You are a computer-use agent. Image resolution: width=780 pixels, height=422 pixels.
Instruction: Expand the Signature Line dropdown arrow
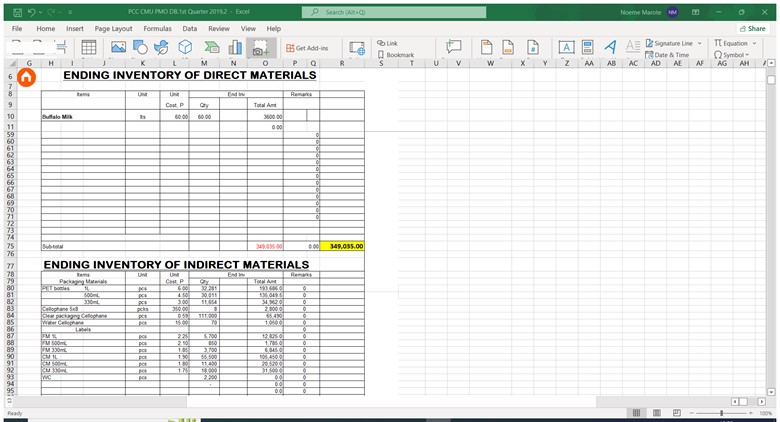[699, 43]
